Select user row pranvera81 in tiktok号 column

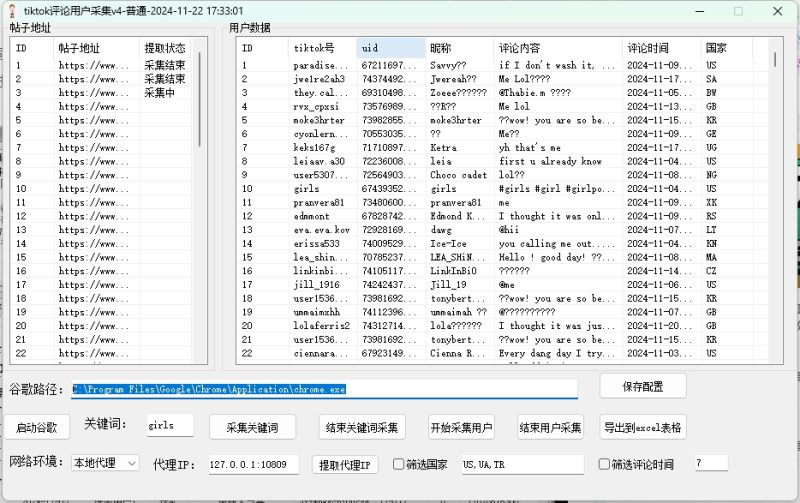point(319,203)
